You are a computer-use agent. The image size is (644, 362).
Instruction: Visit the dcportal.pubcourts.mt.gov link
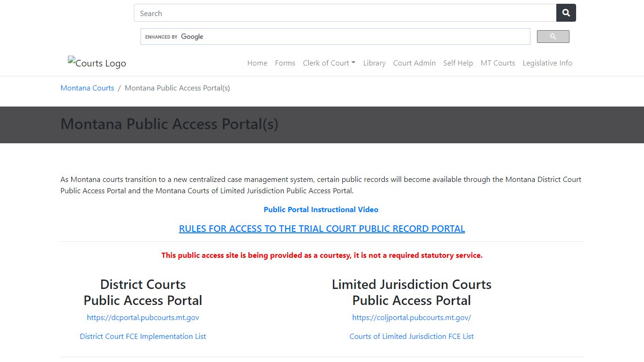point(143,318)
